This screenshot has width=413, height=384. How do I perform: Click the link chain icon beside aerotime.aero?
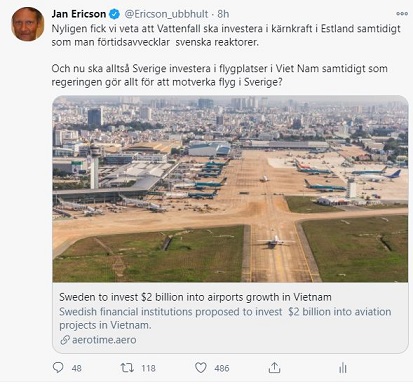pyautogui.click(x=65, y=340)
